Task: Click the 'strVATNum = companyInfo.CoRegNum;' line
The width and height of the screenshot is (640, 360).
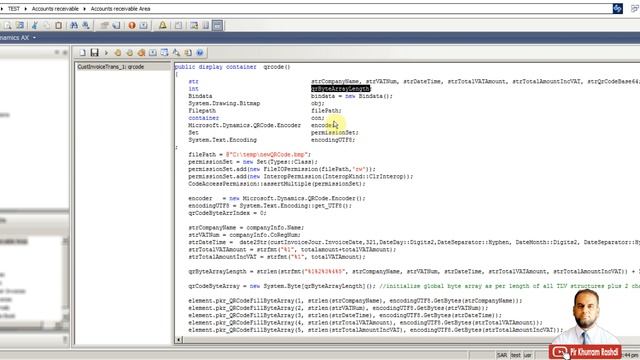Action: (x=244, y=235)
